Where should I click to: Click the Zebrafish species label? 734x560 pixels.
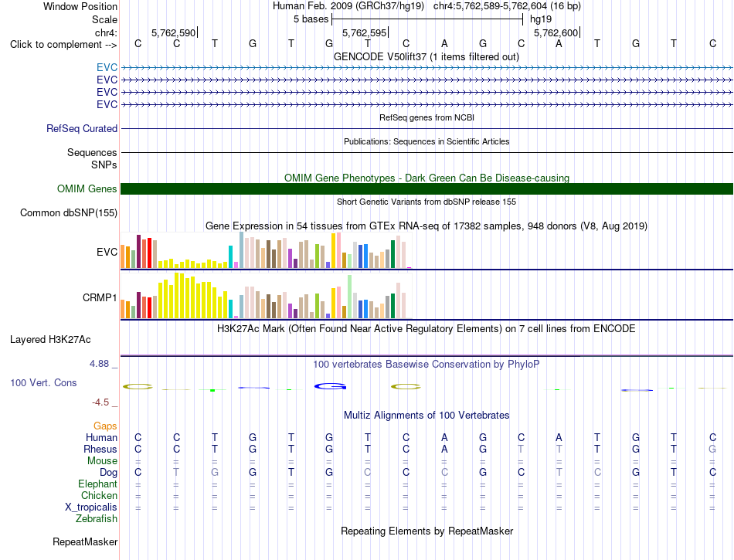[97, 519]
